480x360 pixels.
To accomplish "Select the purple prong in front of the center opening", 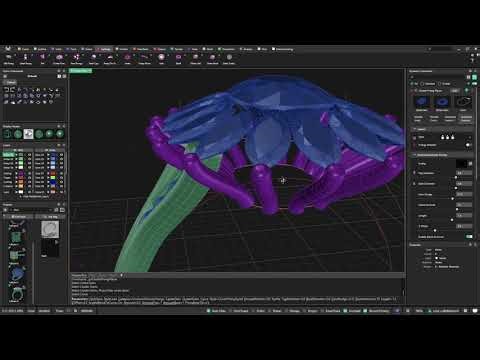I will tap(265, 188).
